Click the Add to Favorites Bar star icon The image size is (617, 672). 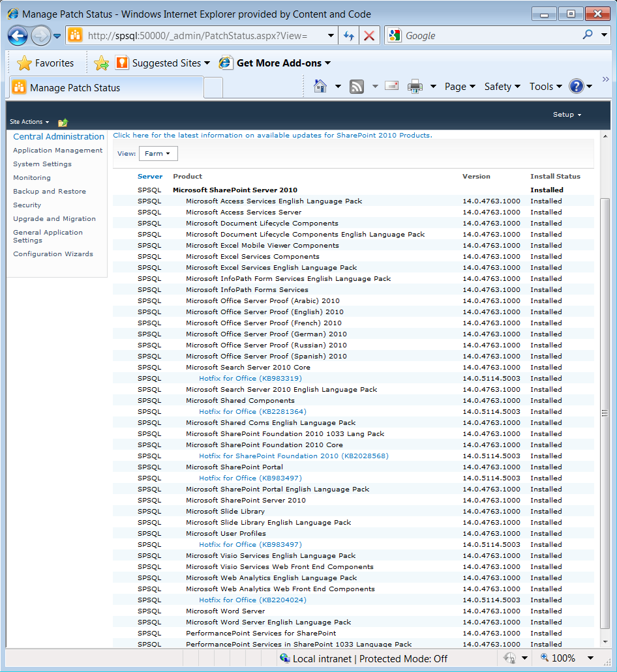click(x=101, y=63)
